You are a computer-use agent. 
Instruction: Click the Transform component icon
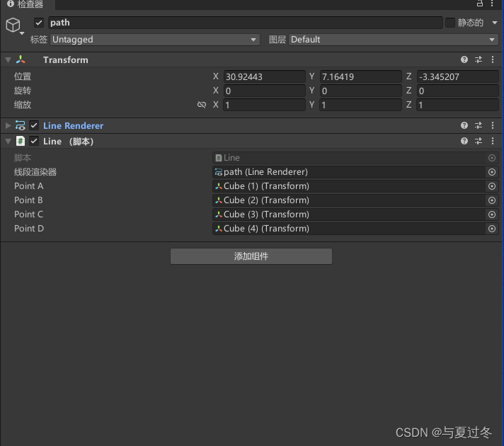21,59
